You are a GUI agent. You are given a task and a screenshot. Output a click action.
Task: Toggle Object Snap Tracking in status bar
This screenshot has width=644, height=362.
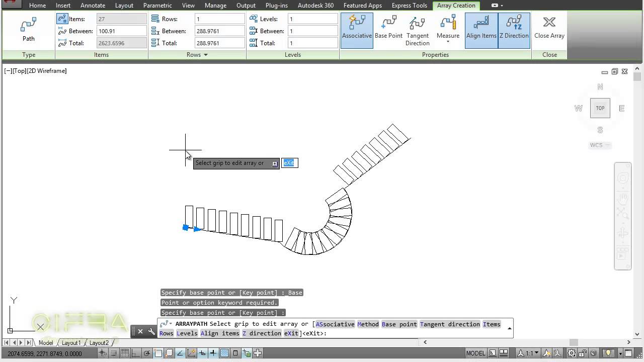click(x=180, y=353)
